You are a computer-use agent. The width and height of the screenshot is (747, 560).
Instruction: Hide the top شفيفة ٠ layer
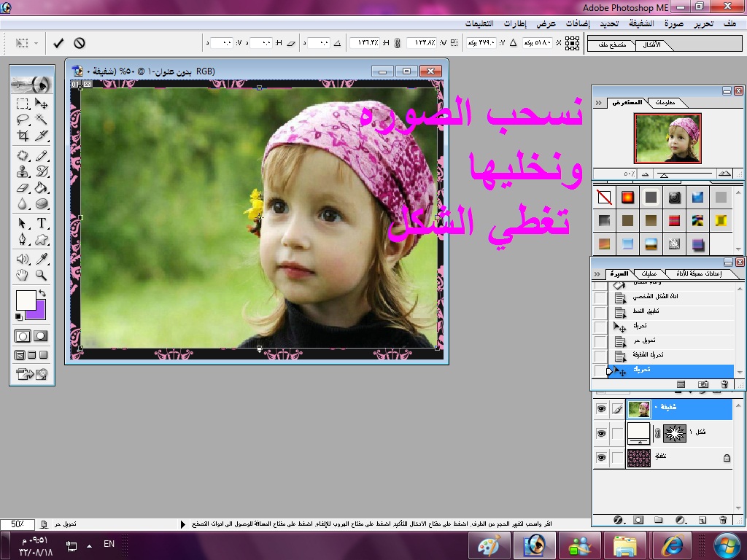601,409
